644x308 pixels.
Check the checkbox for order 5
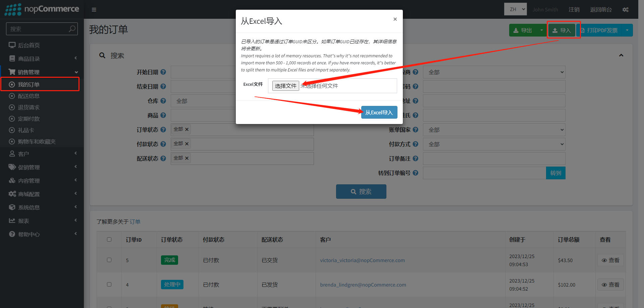tap(109, 260)
